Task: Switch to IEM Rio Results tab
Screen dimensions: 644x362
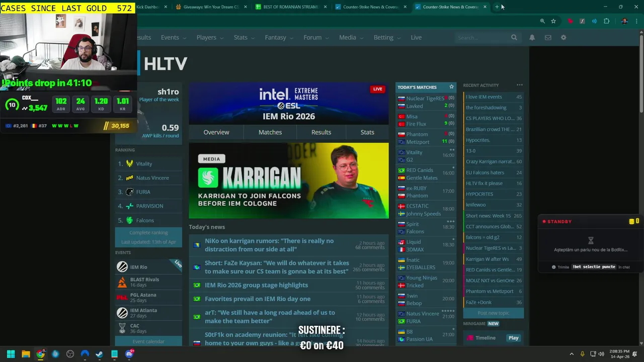Action: (x=321, y=132)
